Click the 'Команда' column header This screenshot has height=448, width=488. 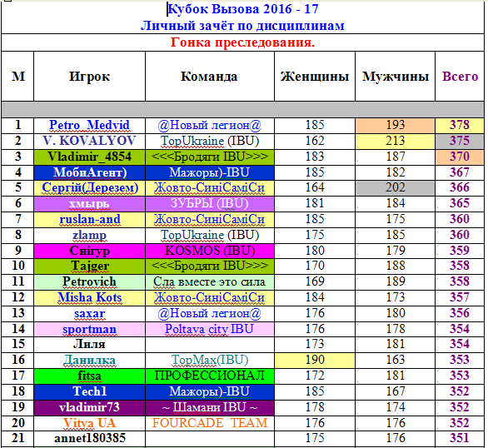tap(210, 77)
